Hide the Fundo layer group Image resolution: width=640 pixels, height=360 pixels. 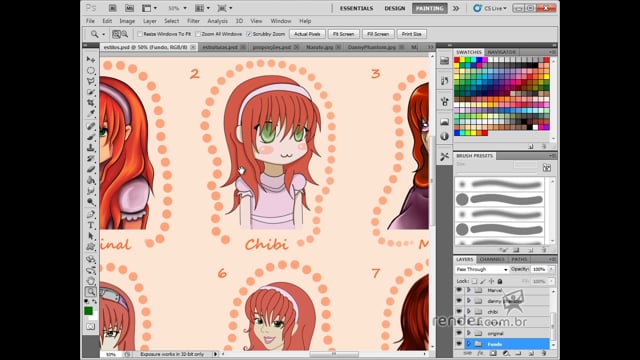tap(459, 344)
